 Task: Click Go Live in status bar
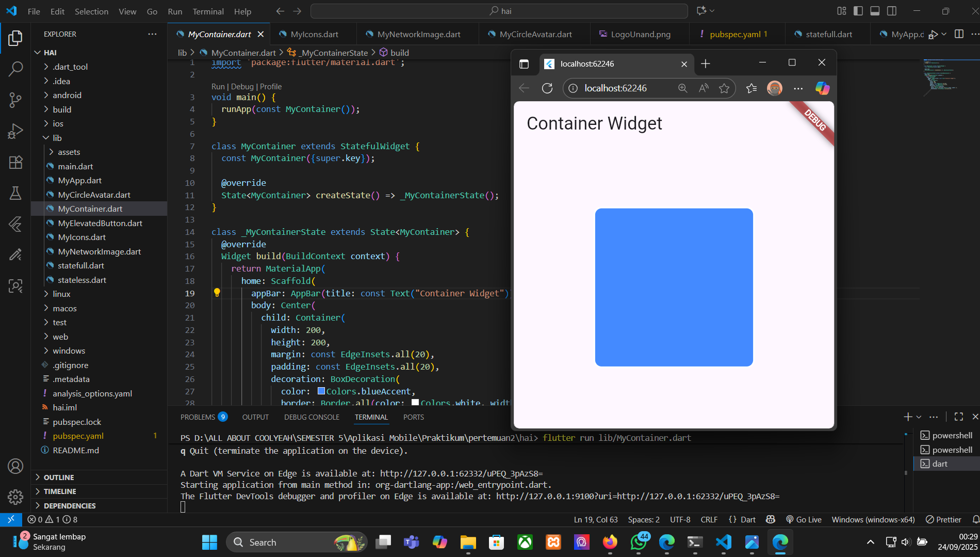pos(804,519)
